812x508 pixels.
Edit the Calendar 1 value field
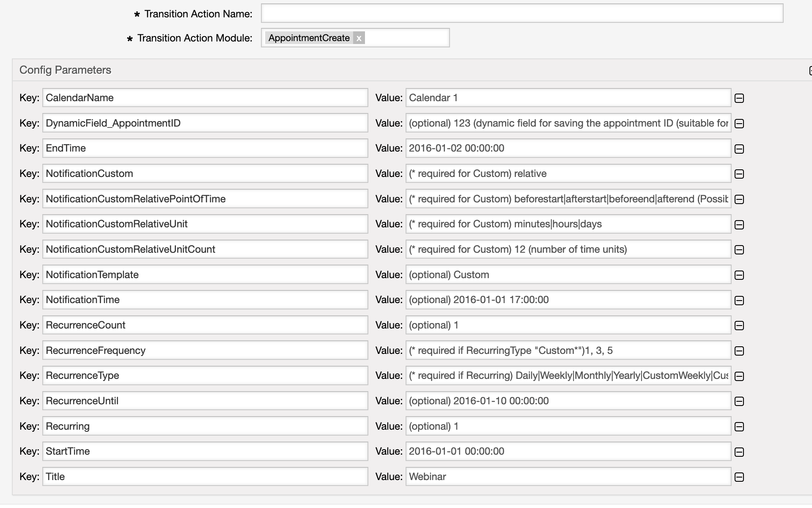pyautogui.click(x=568, y=98)
